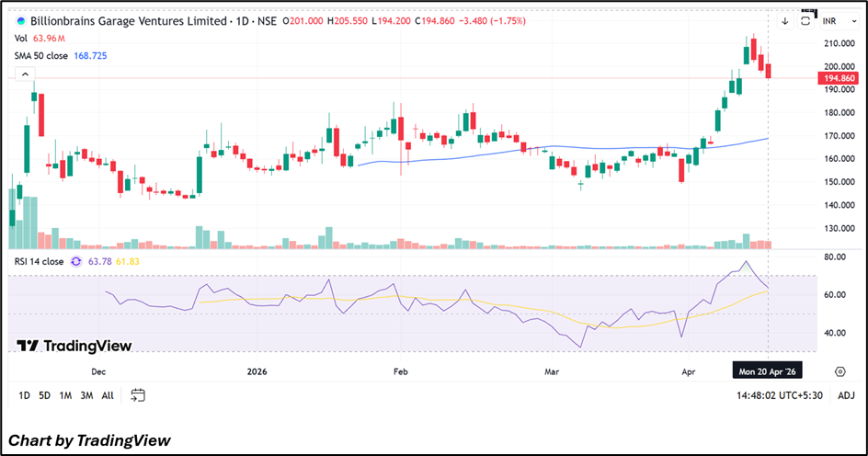Click the TradingView logo on chart
Viewport: 868px width, 456px height.
click(74, 346)
